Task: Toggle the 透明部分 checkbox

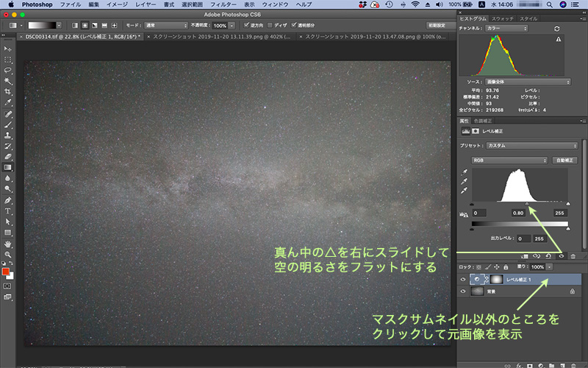Action: [294, 25]
